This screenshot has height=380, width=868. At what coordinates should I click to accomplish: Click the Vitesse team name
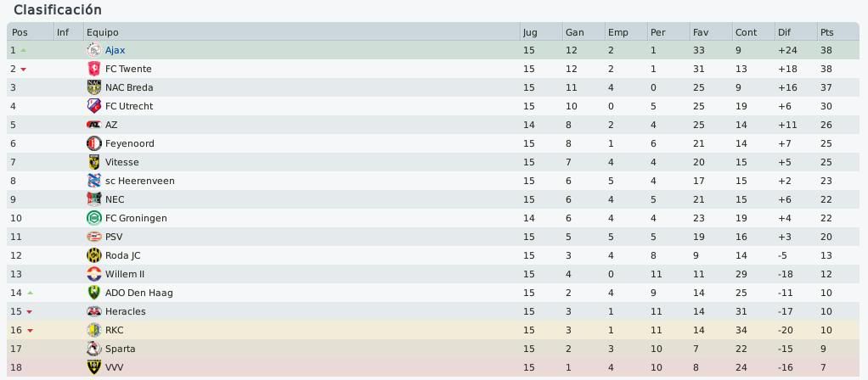pos(121,162)
